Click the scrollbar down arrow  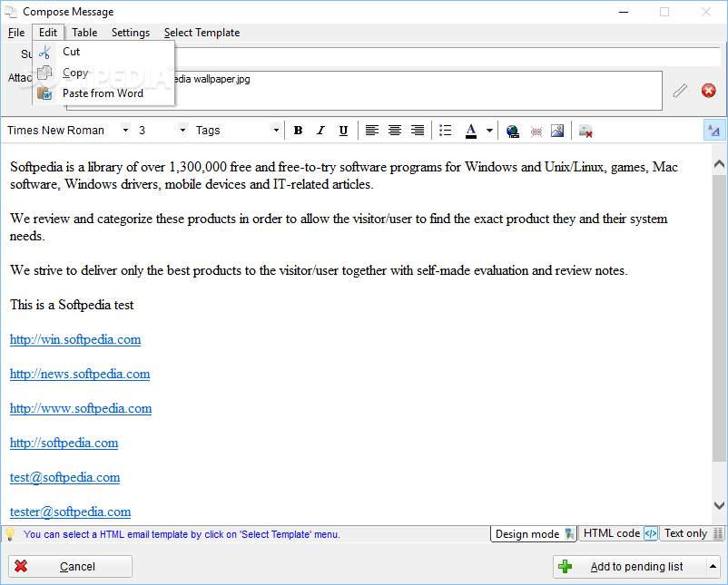point(719,505)
